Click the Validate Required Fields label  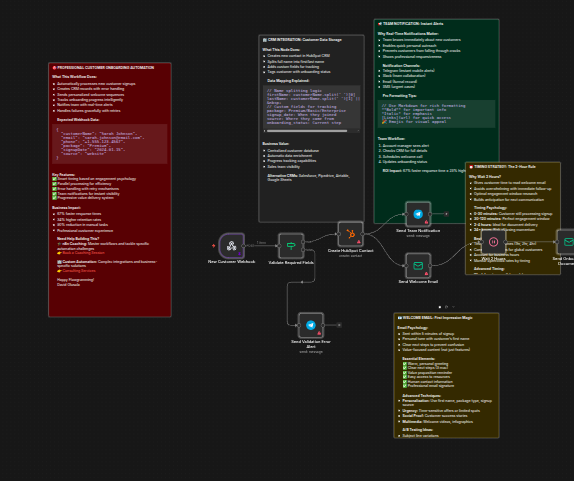coord(291,262)
